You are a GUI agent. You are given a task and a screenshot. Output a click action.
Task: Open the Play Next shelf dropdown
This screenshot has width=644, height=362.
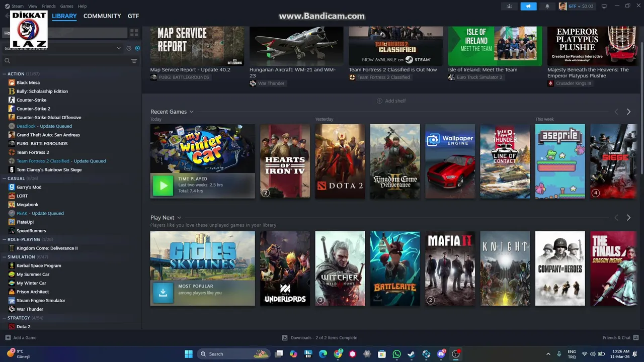(x=179, y=218)
